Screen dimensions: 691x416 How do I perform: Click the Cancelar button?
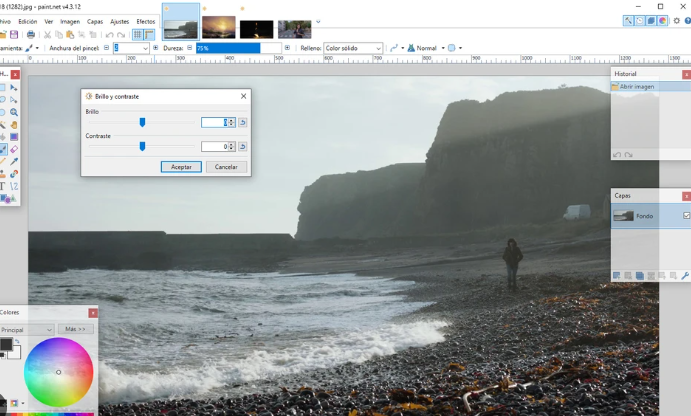pyautogui.click(x=226, y=167)
